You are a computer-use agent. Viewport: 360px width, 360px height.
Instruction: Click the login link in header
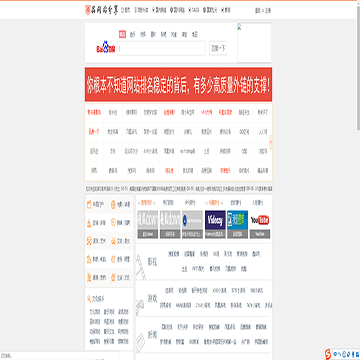(x=257, y=10)
